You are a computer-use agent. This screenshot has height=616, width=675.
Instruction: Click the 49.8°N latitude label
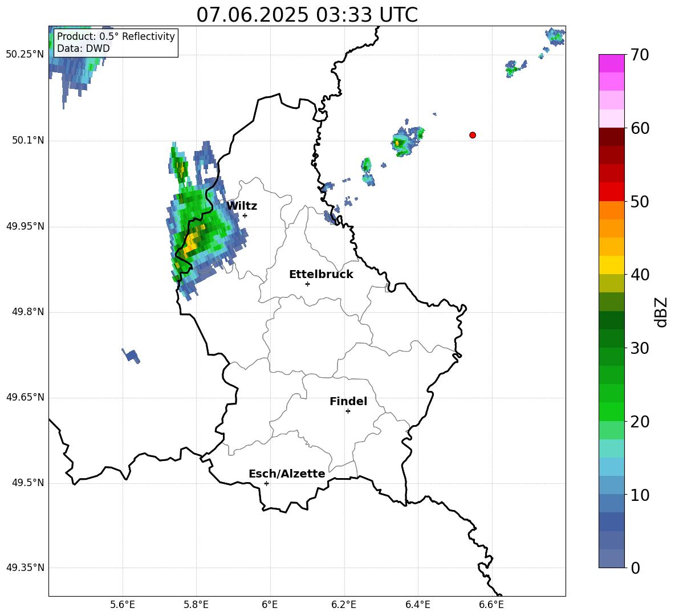pos(28,312)
